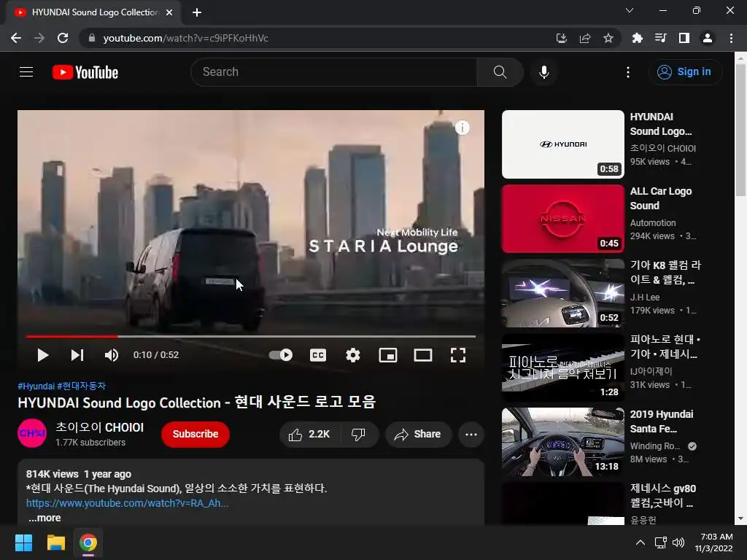Image resolution: width=747 pixels, height=560 pixels.
Task: Close the HYUNDAI Sound Logo tab
Action: click(x=169, y=12)
